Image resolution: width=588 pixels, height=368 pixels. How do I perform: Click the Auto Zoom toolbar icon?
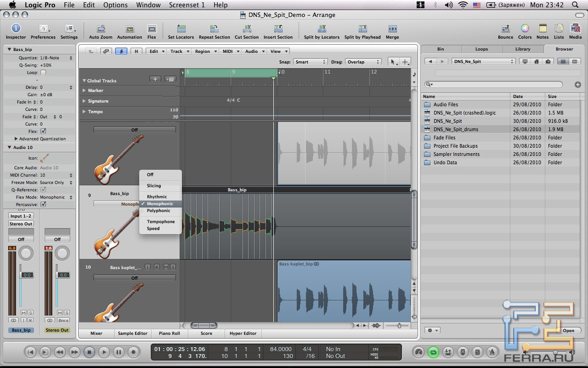tap(101, 29)
